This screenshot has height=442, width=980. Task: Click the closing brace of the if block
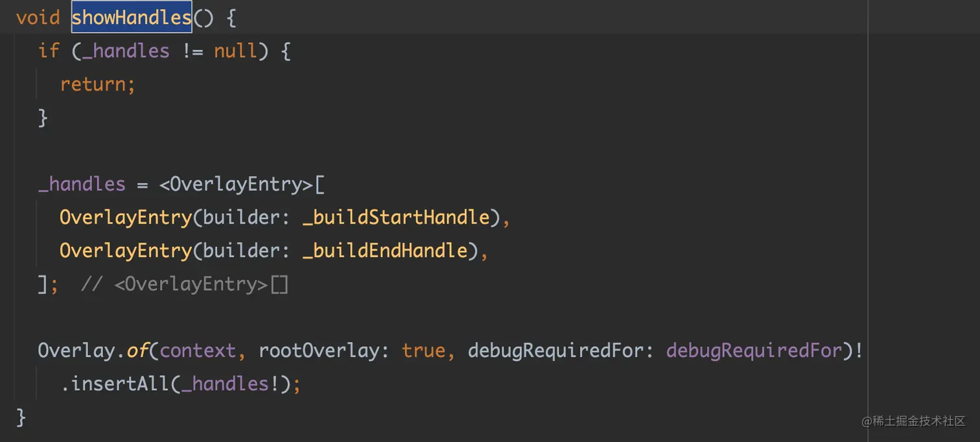click(43, 118)
